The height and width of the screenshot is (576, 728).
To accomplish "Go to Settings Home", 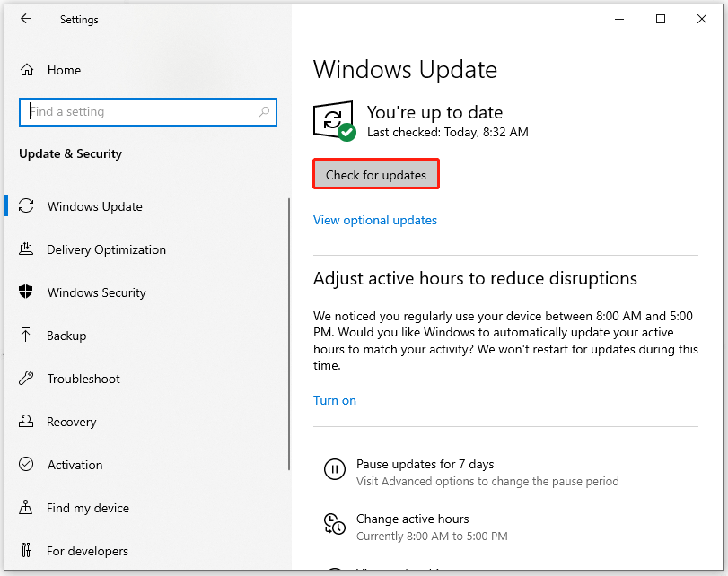I will pos(64,70).
